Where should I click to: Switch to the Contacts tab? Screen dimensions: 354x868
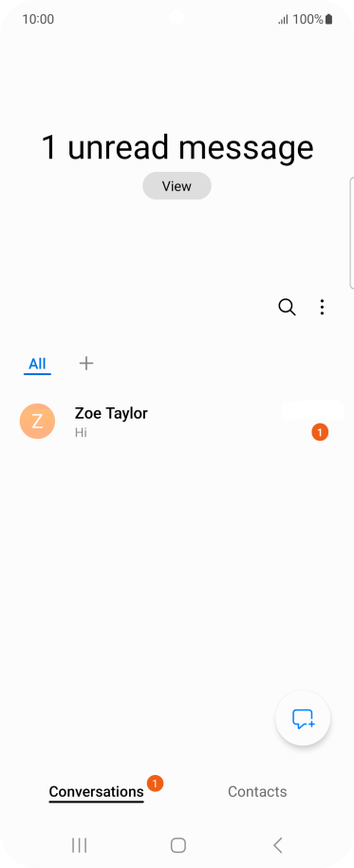257,792
